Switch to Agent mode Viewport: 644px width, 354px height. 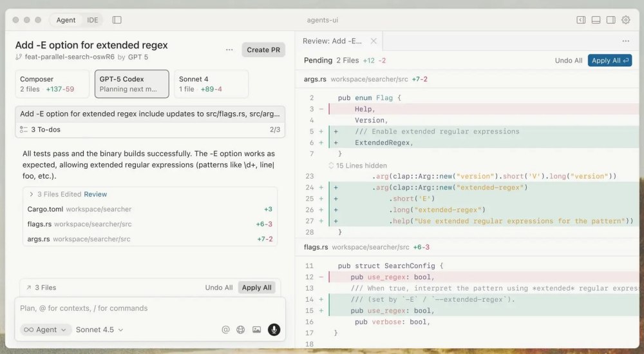[66, 20]
